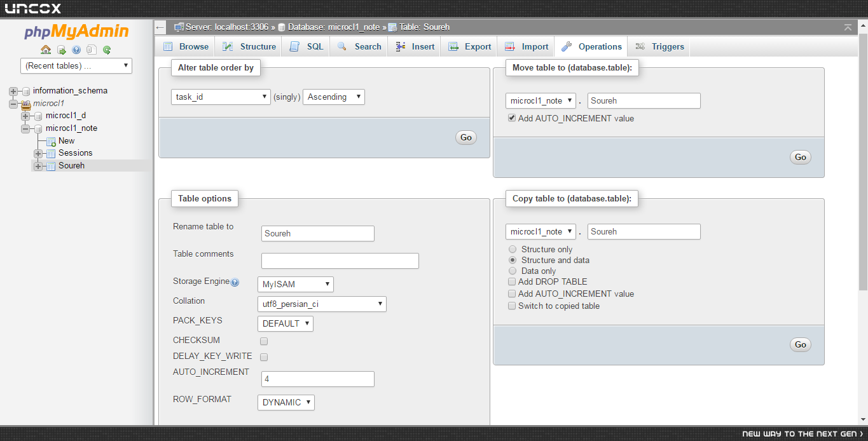Collapse the microcl1_note database node
This screenshot has width=868, height=441.
pos(25,128)
